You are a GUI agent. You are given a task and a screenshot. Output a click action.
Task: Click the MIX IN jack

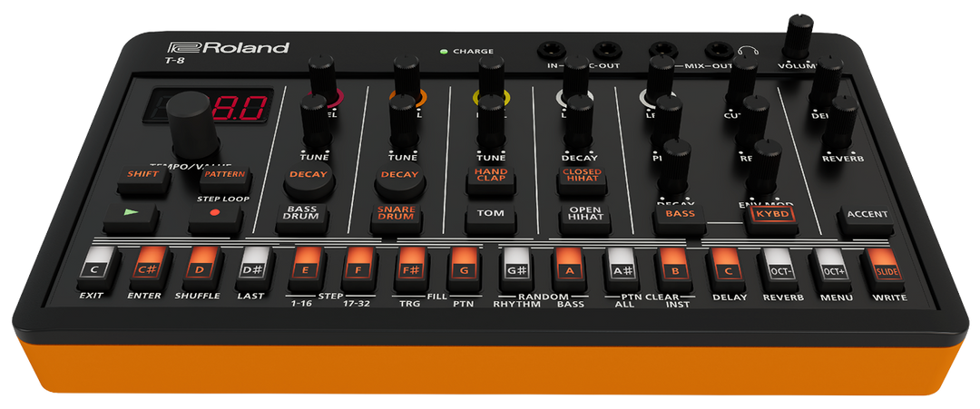coord(661,49)
